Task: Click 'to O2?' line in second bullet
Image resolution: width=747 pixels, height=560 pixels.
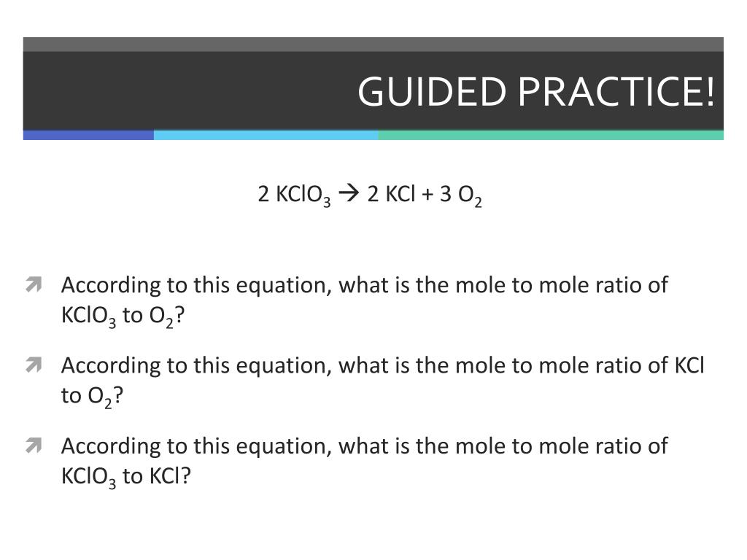Action: coord(92,397)
